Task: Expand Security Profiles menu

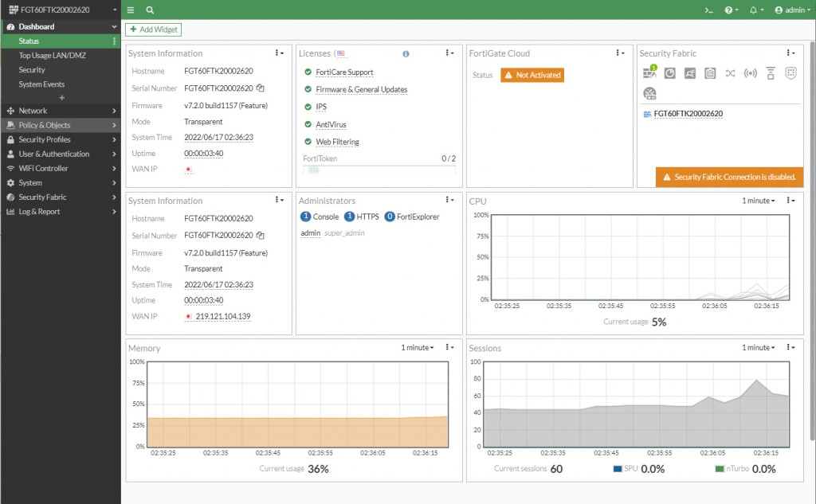Action: tap(61, 139)
